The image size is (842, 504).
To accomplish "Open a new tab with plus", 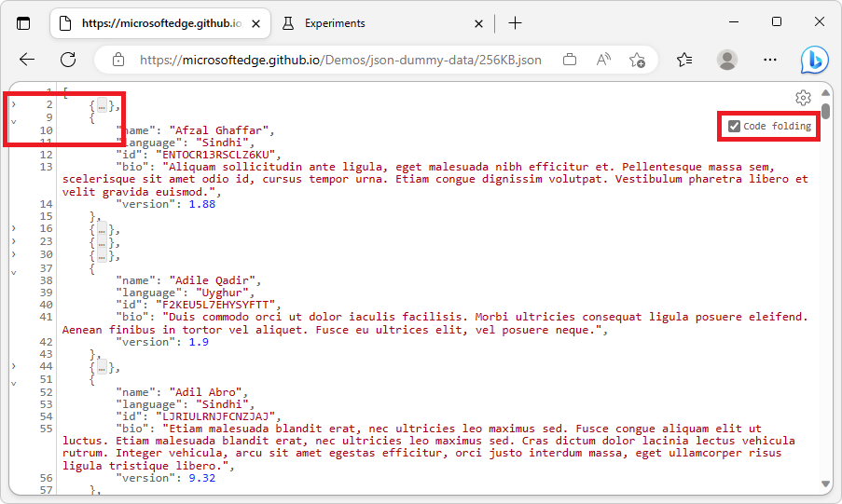I will coord(515,23).
